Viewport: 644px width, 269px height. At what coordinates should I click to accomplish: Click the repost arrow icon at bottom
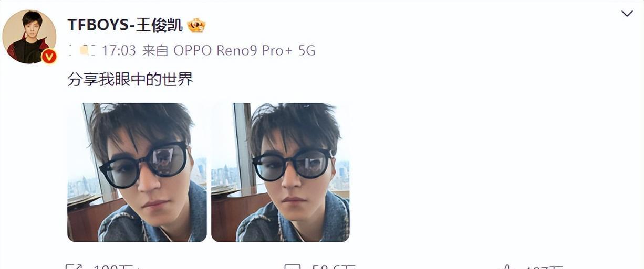[x=72, y=267]
